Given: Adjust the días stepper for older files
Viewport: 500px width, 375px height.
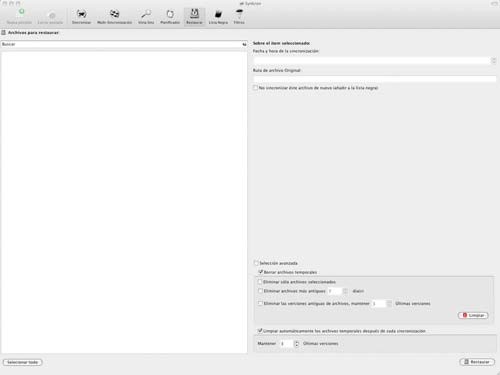Looking at the screenshot, I should tap(345, 291).
